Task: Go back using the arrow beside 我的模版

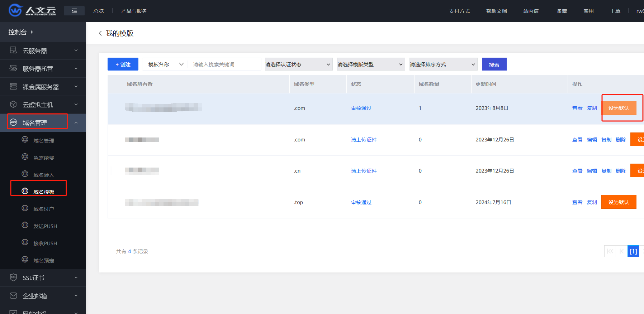Action: coord(100,33)
